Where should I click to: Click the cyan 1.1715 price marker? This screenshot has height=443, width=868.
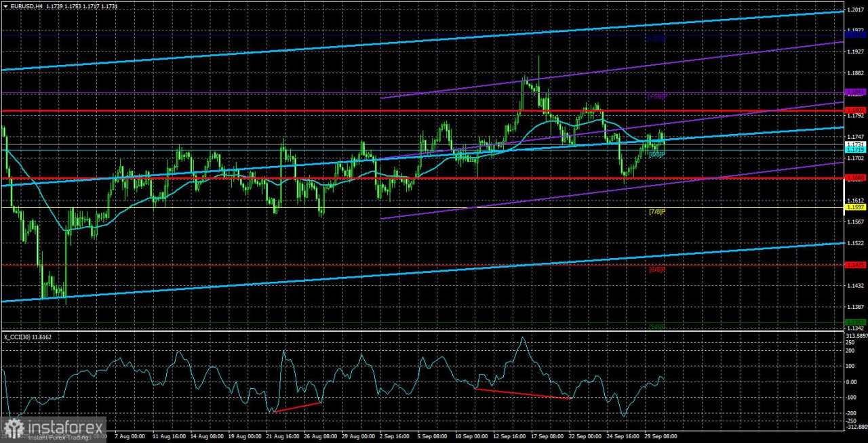coord(855,150)
